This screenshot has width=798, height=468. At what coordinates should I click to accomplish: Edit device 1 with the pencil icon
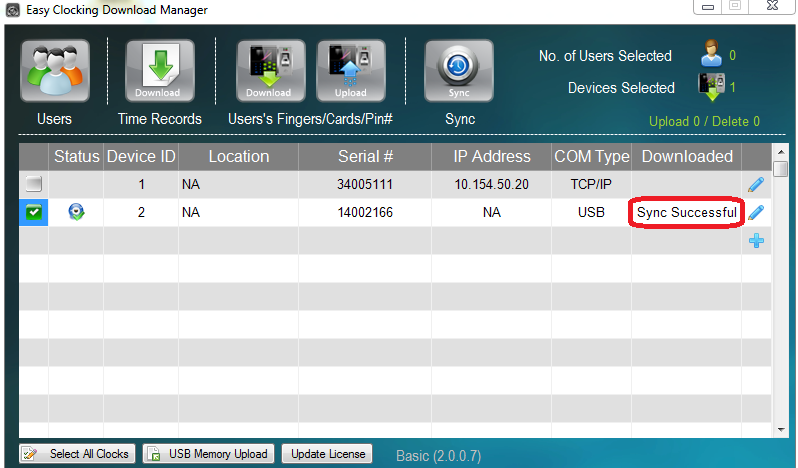[x=756, y=184]
